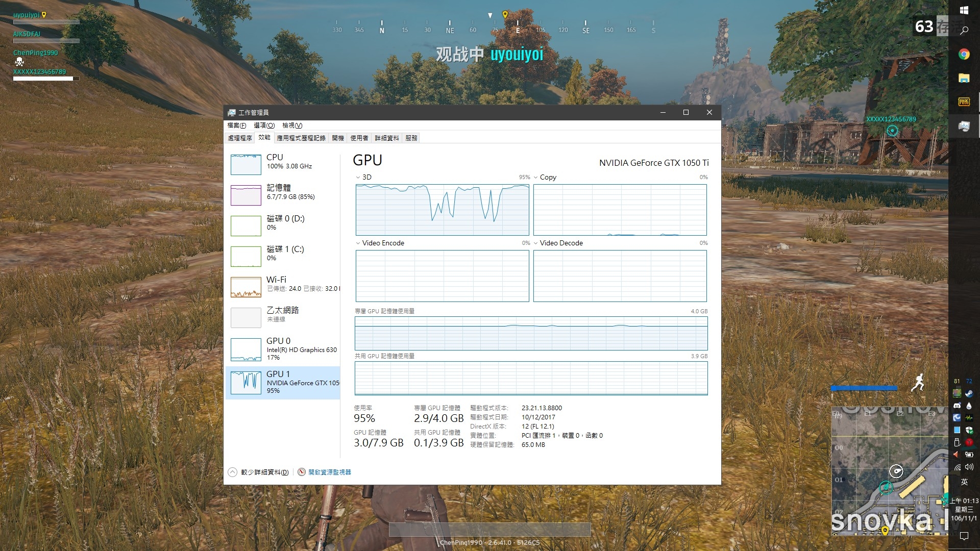Click the orange muted speaker tray icon

(x=956, y=454)
